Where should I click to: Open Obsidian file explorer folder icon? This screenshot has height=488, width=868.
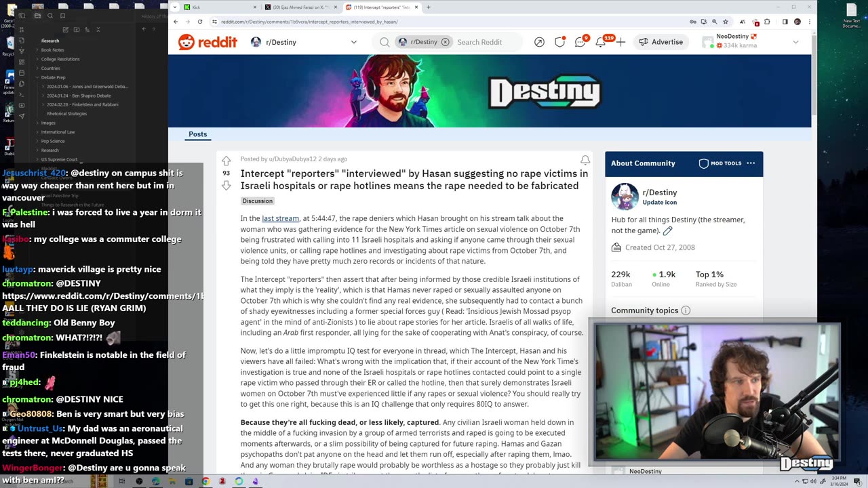click(x=37, y=16)
